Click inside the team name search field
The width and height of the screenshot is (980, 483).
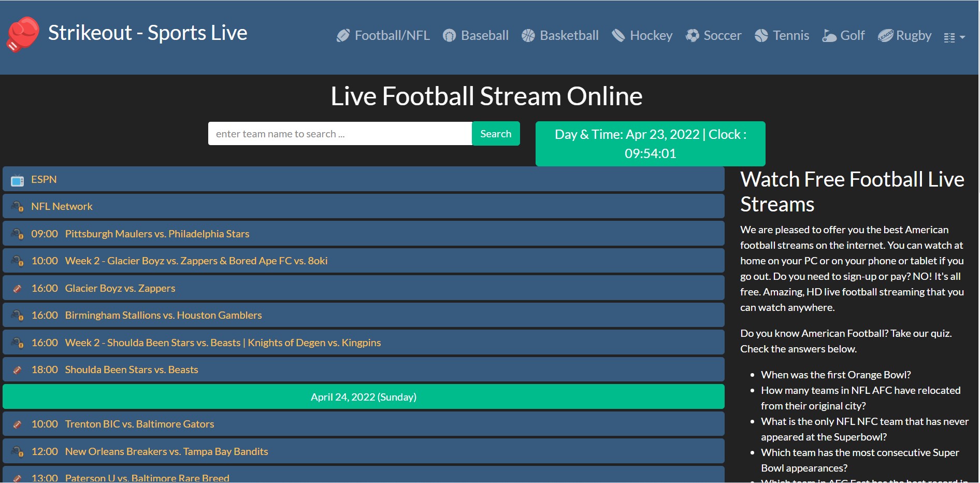339,133
